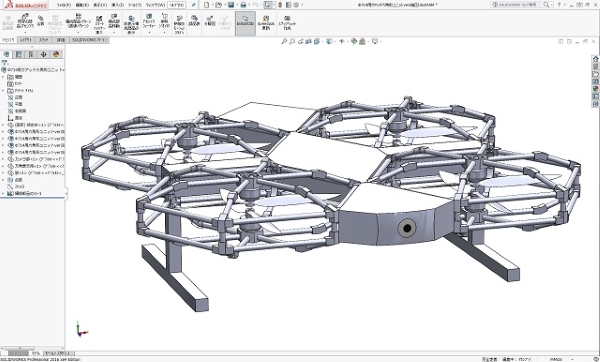Screen dimensions: 600x362
Task: Expand the アノテート アイテム folder
Action: click(3, 91)
